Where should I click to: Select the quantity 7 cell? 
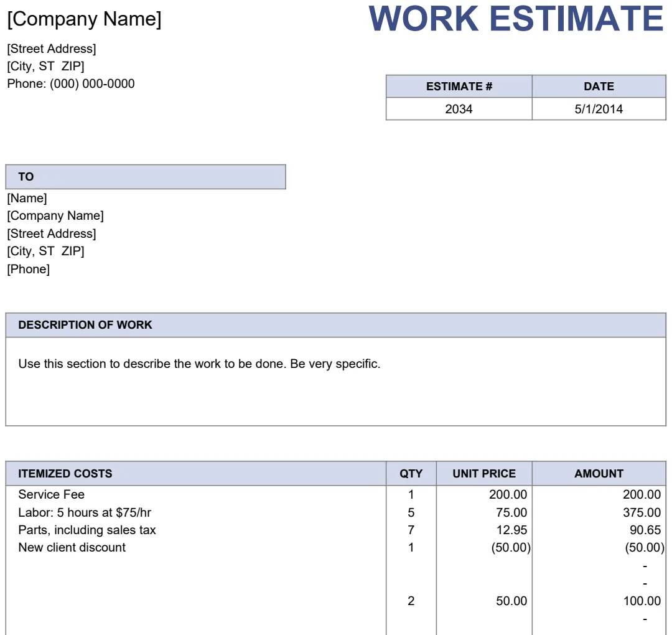(x=411, y=530)
